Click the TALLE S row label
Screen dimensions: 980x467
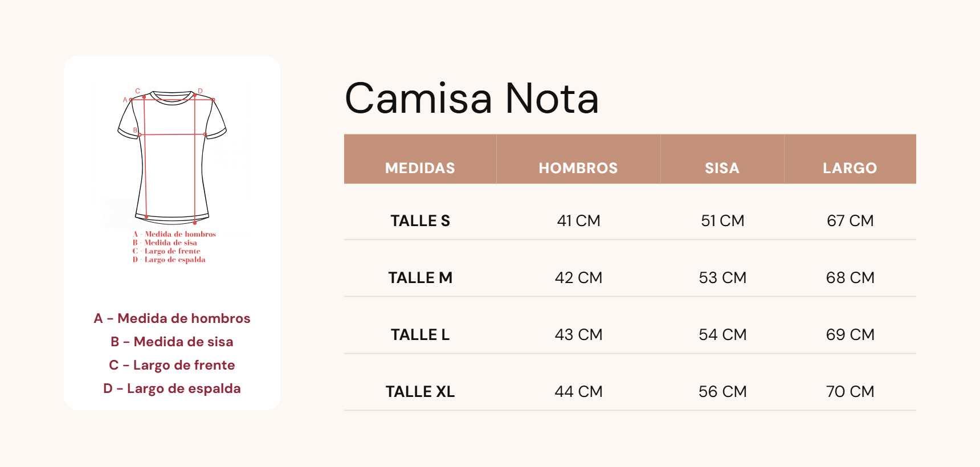pos(420,220)
